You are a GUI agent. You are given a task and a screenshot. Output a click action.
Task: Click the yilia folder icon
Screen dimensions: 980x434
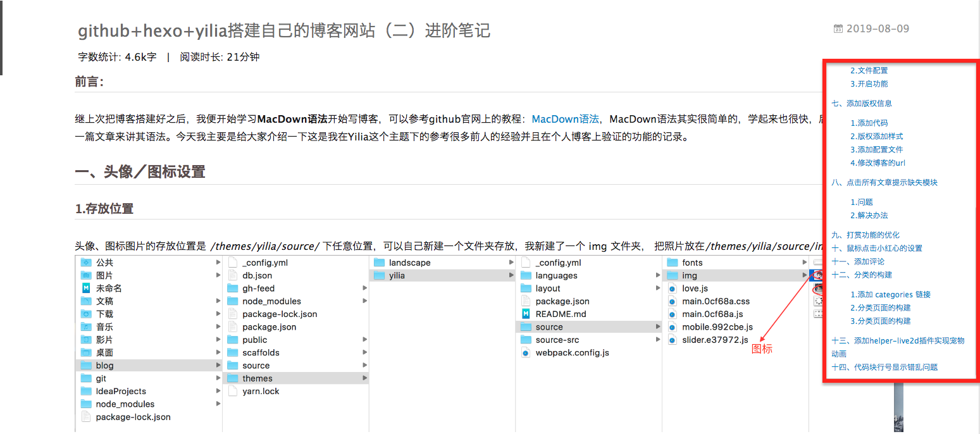379,275
